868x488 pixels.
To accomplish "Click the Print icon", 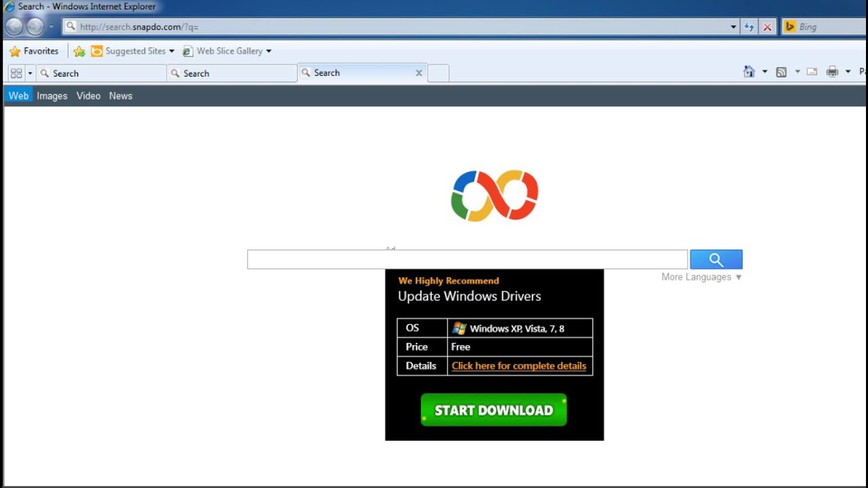I will pyautogui.click(x=832, y=72).
